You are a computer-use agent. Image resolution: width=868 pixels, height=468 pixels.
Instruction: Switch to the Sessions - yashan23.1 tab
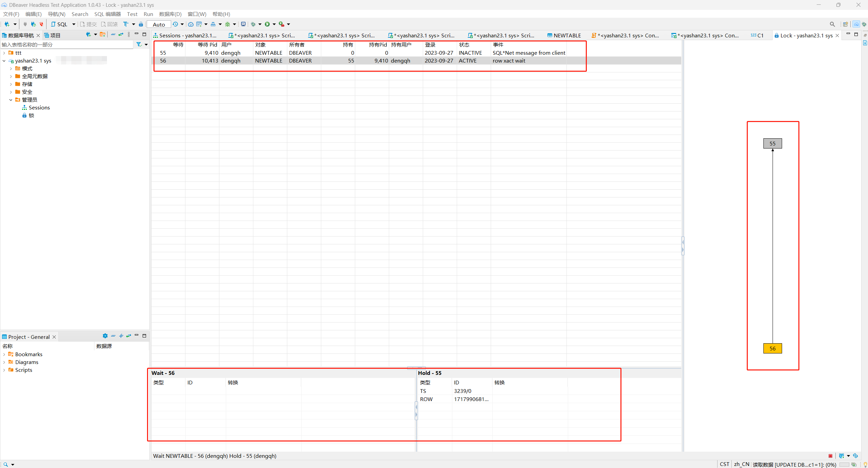tap(185, 35)
